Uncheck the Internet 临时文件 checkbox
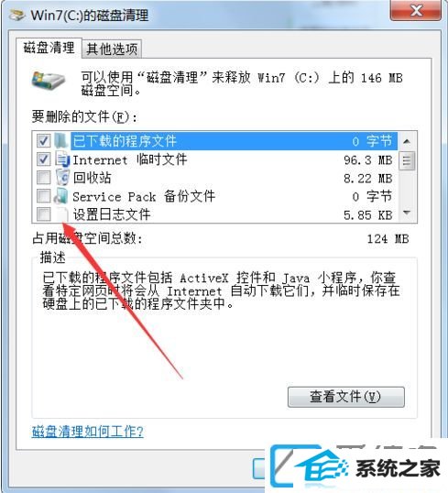The image size is (448, 493). [x=43, y=159]
